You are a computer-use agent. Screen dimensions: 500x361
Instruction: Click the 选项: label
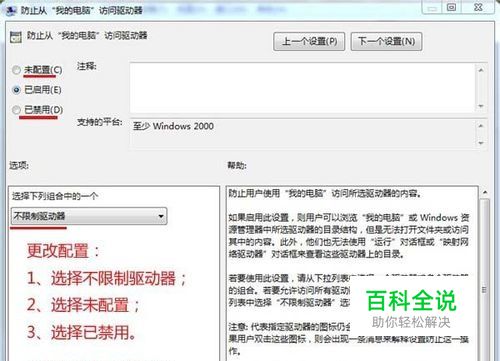(19, 165)
